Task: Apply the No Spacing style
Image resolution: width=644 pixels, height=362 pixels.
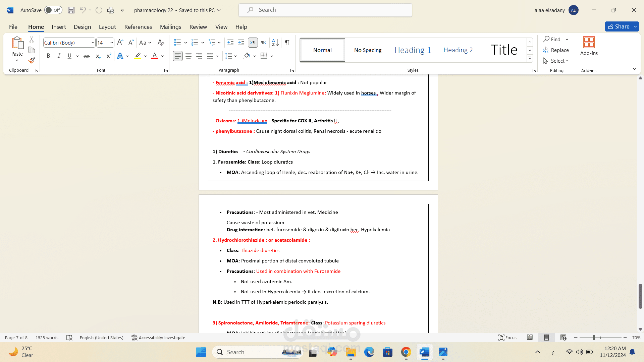Action: pyautogui.click(x=368, y=50)
